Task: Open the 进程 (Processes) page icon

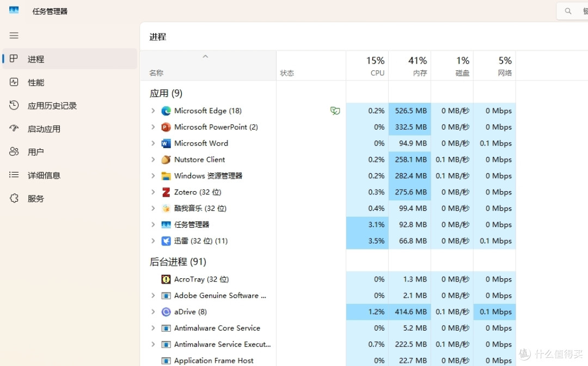Action: (14, 58)
